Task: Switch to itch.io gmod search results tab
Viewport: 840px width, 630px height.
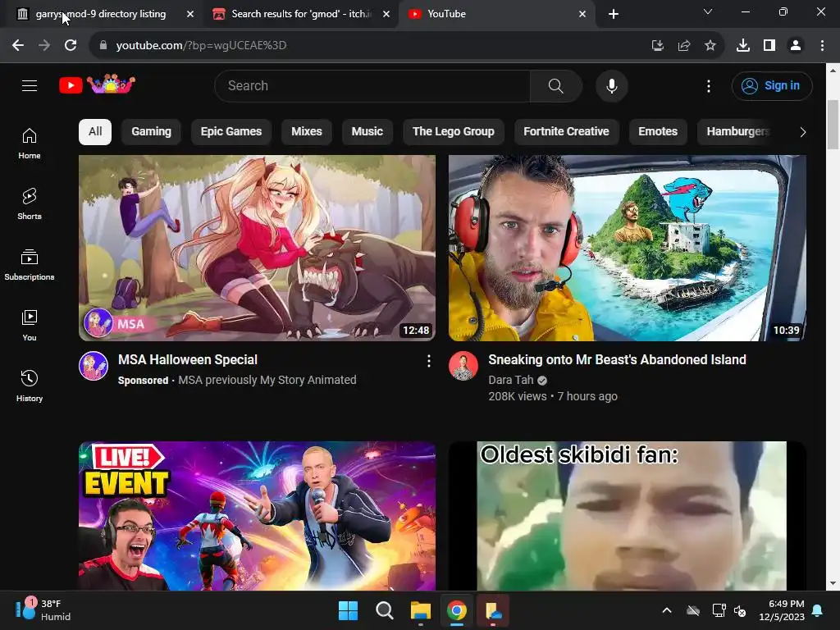Action: click(302, 14)
